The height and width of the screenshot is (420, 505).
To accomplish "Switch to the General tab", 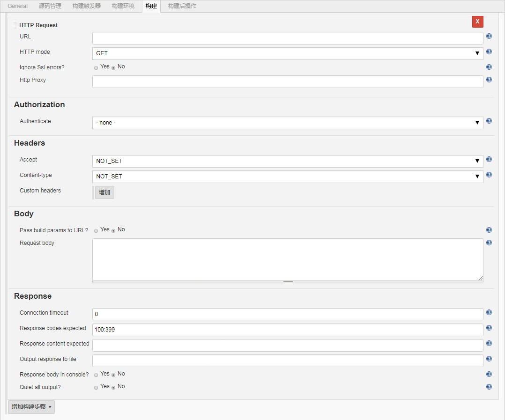I will point(18,6).
